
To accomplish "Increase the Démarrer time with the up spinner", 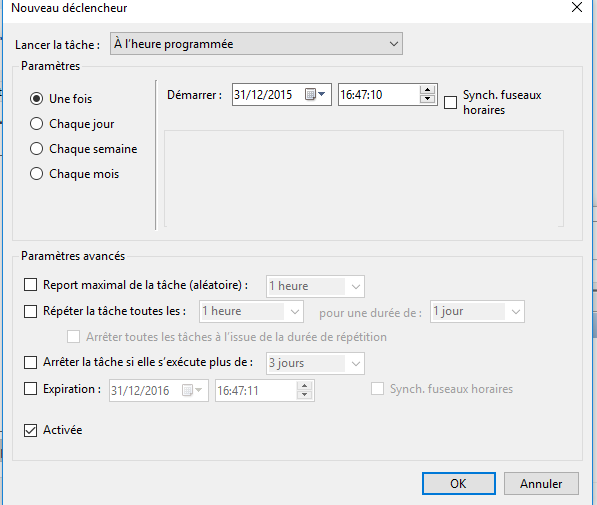I will click(x=427, y=90).
